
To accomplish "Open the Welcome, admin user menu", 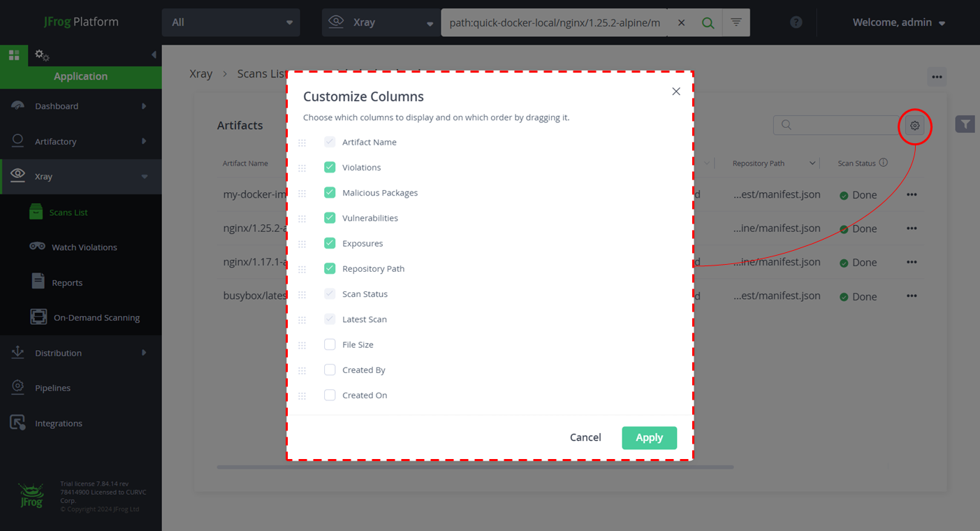I will (899, 22).
